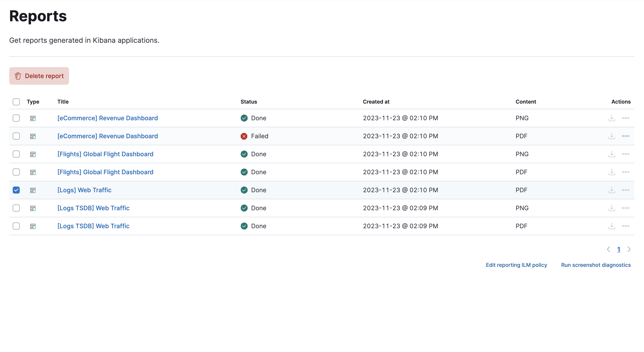Open more actions for eCommerce Revenue Dashboard PNG
644x352 pixels.
(626, 118)
